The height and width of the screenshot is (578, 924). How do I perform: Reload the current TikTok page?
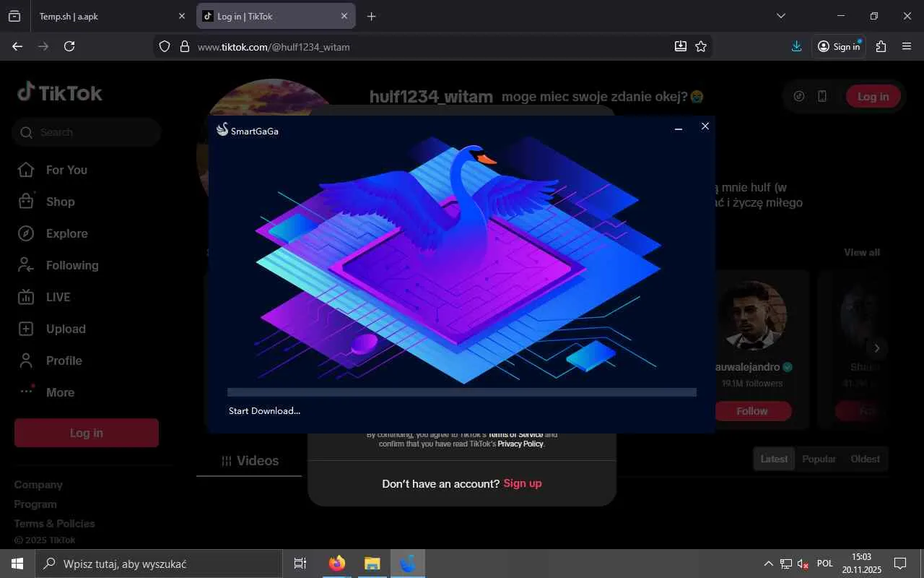click(69, 46)
